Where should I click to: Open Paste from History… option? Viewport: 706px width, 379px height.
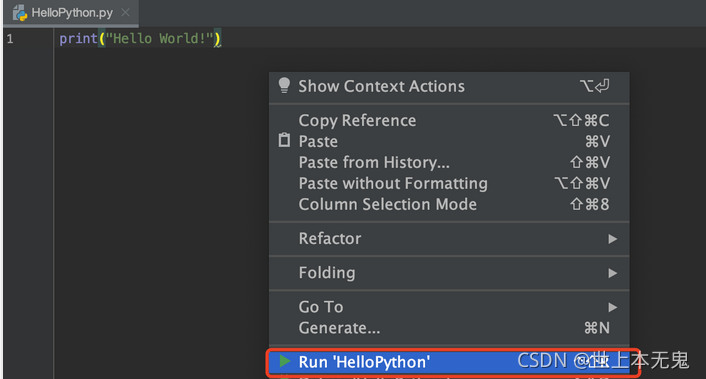449,162
